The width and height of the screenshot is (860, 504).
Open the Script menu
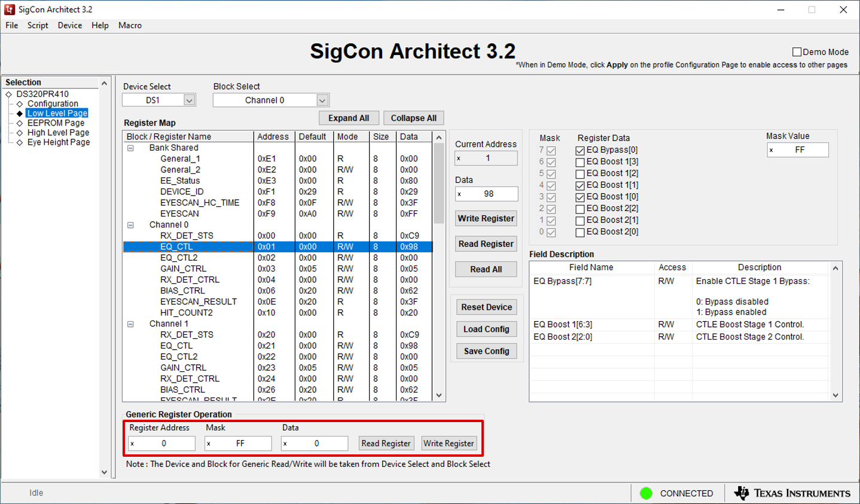click(38, 25)
